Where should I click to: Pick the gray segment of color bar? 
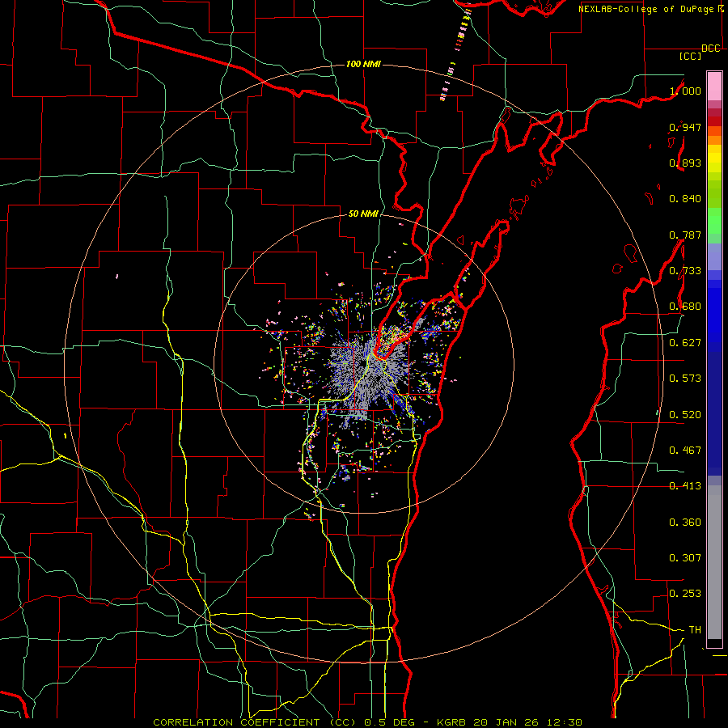click(714, 562)
